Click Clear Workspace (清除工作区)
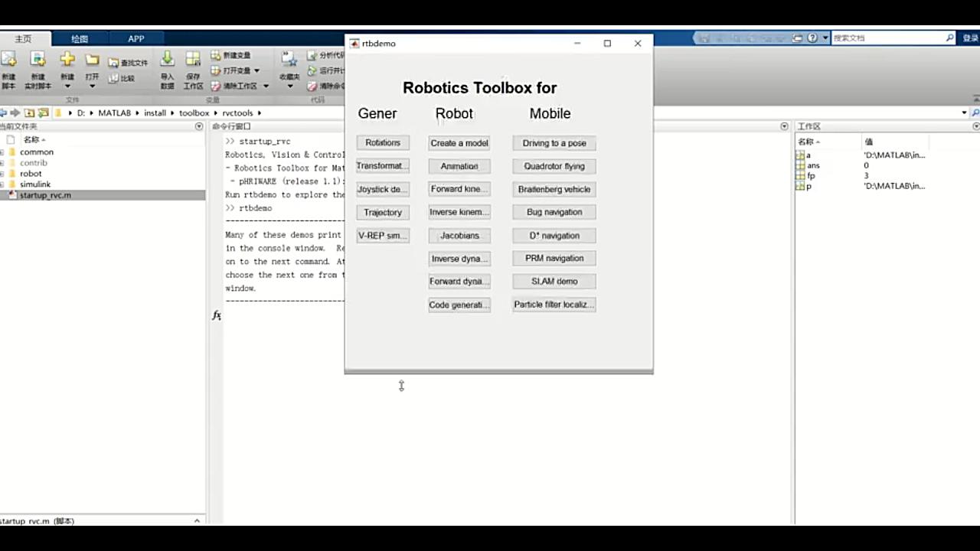 (235, 86)
